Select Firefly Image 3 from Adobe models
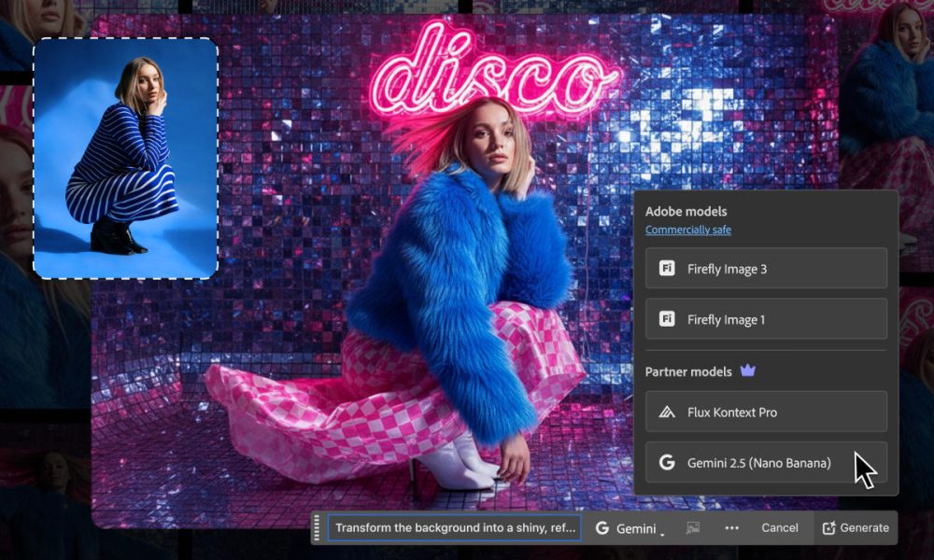 [766, 267]
